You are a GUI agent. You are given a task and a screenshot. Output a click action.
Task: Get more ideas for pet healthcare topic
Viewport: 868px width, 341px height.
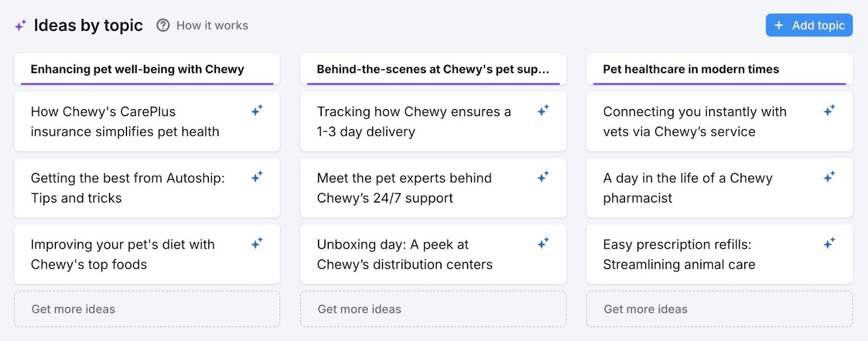click(719, 309)
